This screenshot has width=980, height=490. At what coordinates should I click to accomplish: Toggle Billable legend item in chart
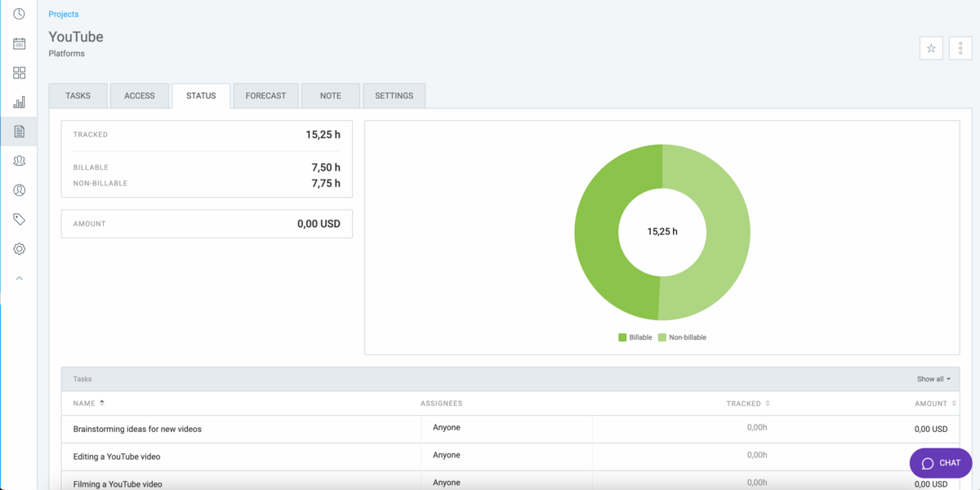(635, 337)
